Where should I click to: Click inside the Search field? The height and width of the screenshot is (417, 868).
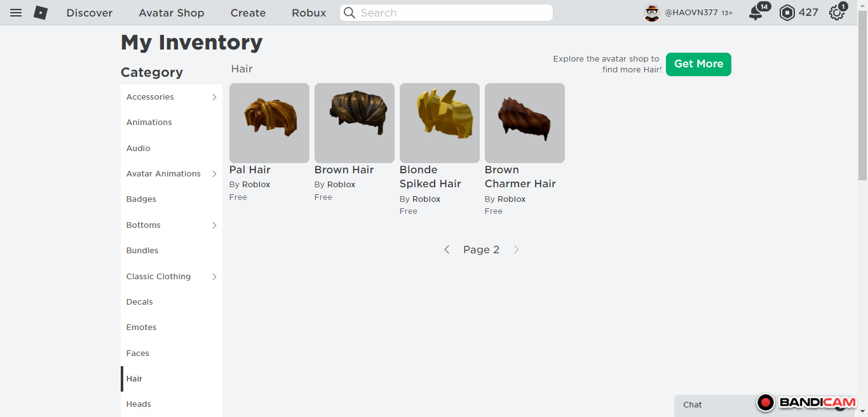tap(451, 13)
